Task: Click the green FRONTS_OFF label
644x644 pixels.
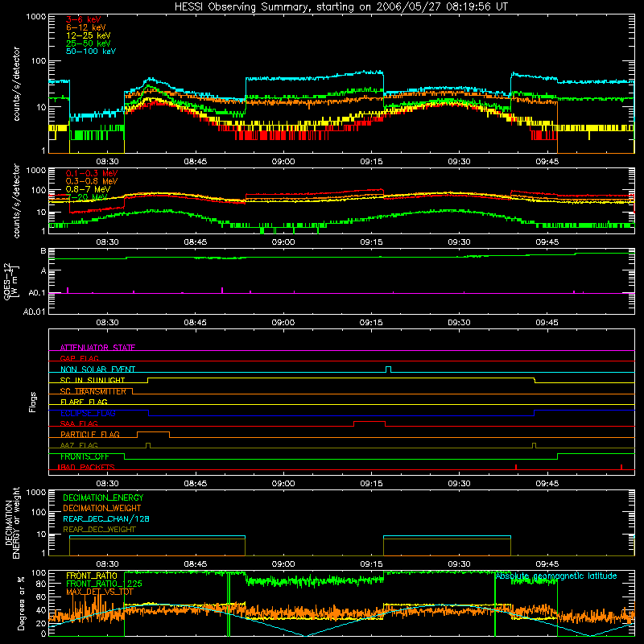Action: pyautogui.click(x=85, y=456)
